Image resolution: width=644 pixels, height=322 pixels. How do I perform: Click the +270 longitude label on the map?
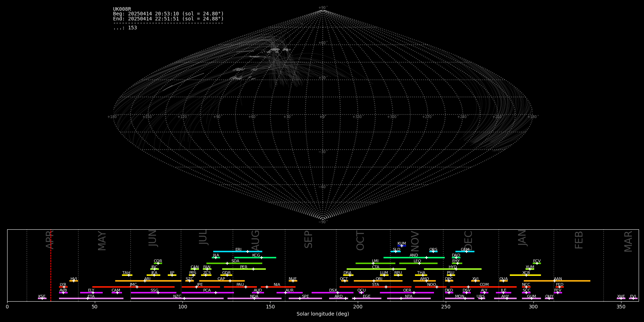(427, 117)
